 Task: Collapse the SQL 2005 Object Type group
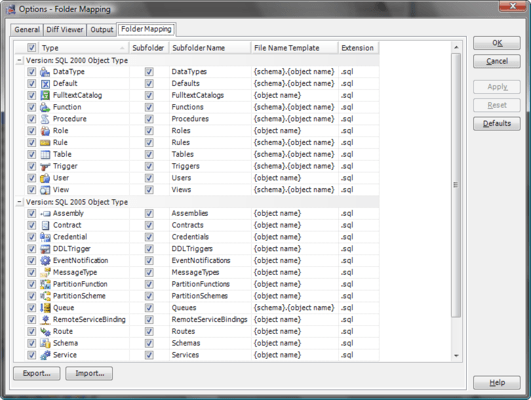19,202
